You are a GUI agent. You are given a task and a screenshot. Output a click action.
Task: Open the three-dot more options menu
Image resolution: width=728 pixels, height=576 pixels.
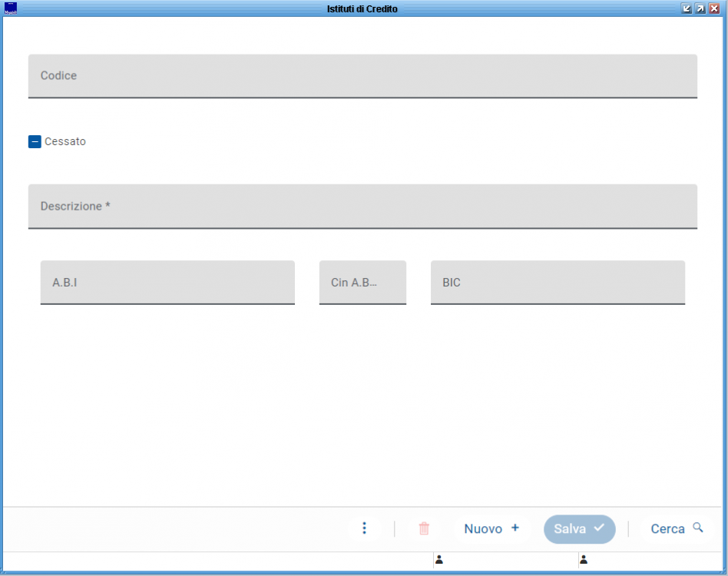(x=365, y=528)
